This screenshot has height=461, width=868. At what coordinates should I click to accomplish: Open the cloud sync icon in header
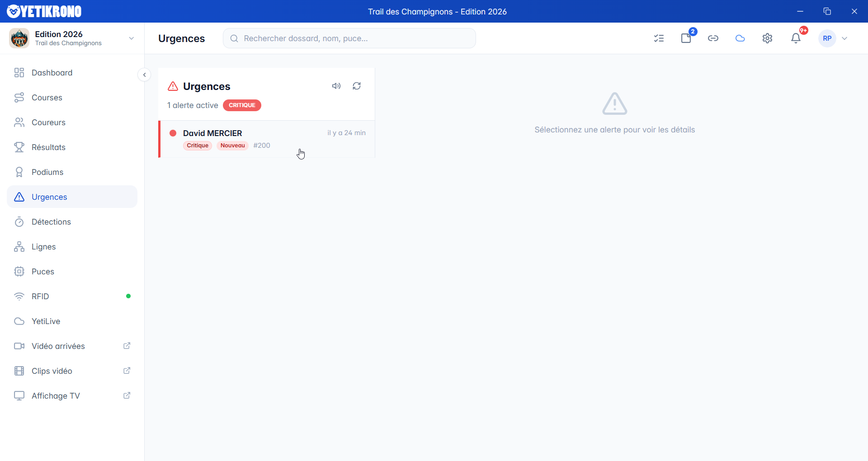click(x=740, y=38)
